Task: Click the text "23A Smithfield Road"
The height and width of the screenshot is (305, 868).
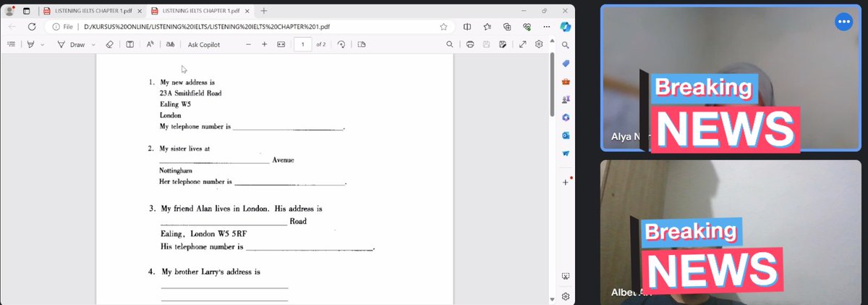Action: 191,93
